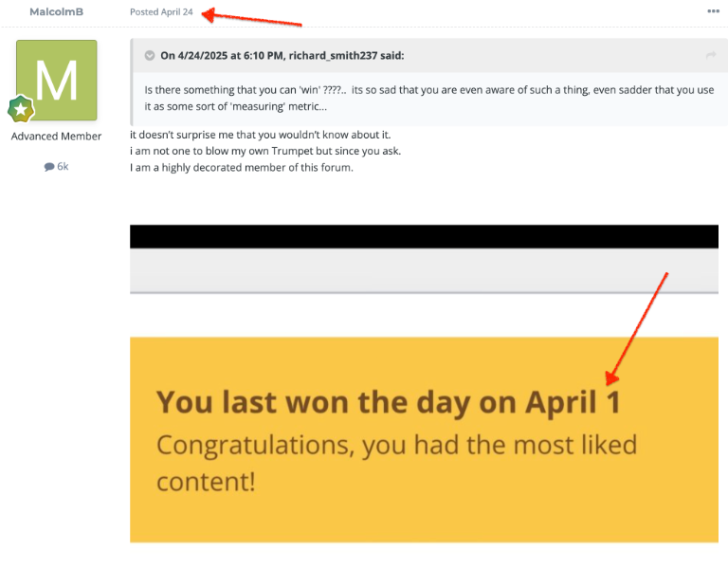This screenshot has width=728, height=569.
Task: Collapse the quoted post with chevron toggle
Action: pos(150,56)
